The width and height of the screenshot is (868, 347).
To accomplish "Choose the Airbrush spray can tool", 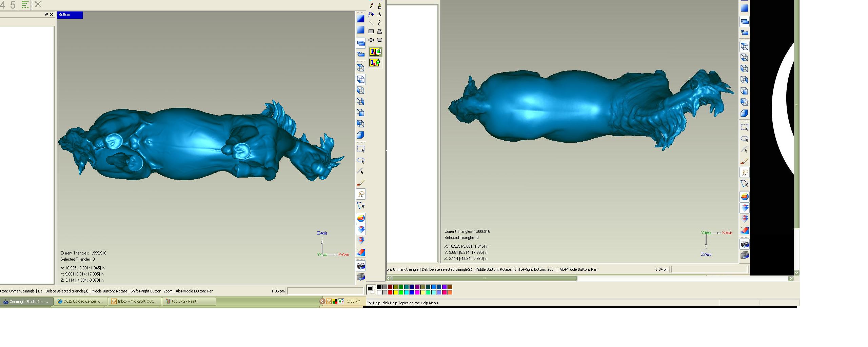I will click(x=371, y=14).
